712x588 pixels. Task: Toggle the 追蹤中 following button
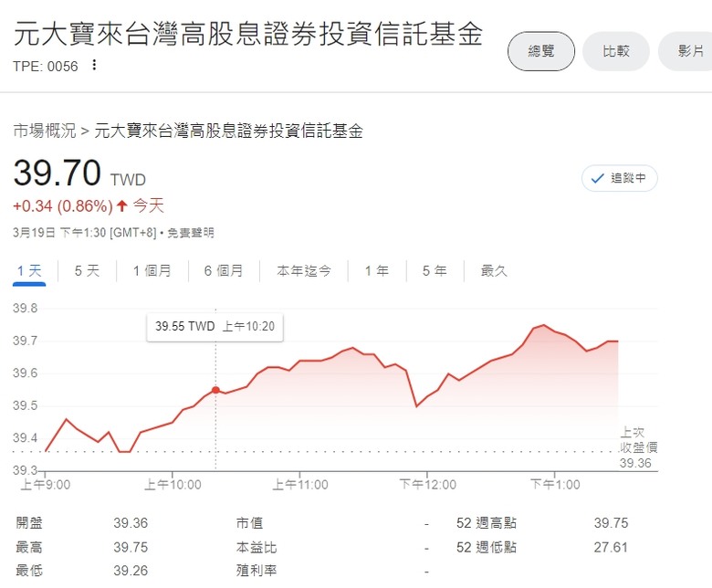click(620, 178)
